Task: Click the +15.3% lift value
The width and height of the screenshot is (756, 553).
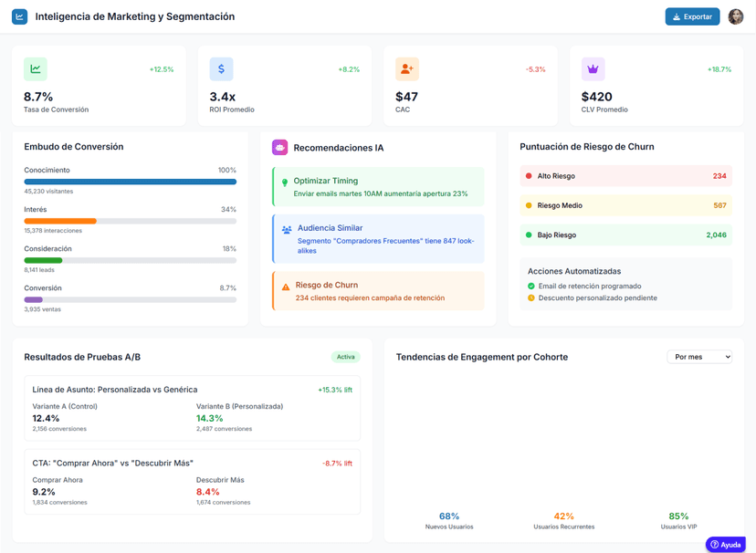Action: (x=335, y=390)
